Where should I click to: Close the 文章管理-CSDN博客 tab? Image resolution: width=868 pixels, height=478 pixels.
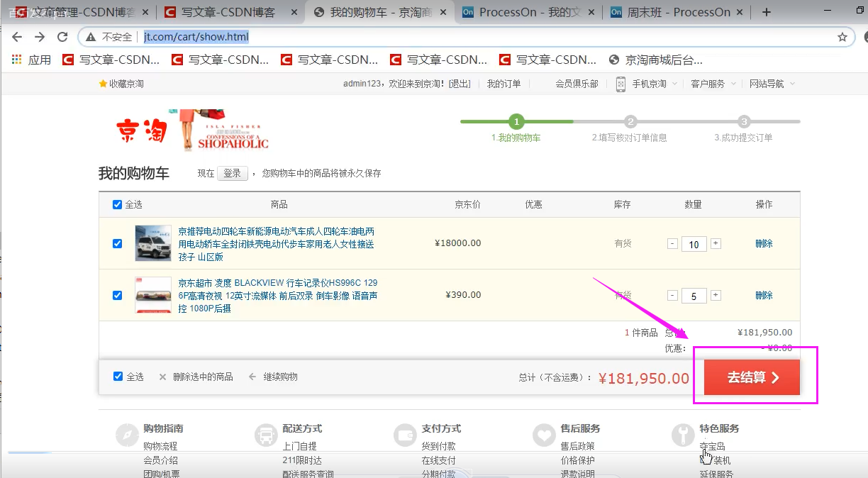[x=147, y=12]
